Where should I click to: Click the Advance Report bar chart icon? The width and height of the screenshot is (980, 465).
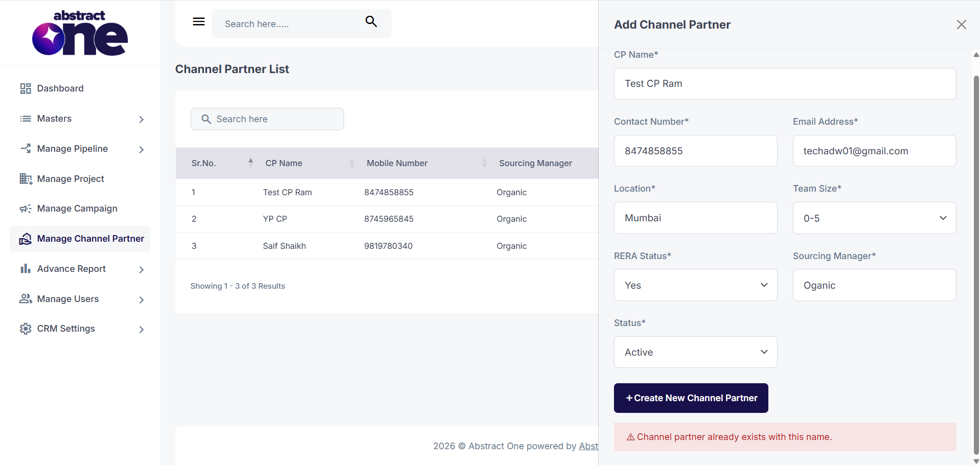pos(26,269)
